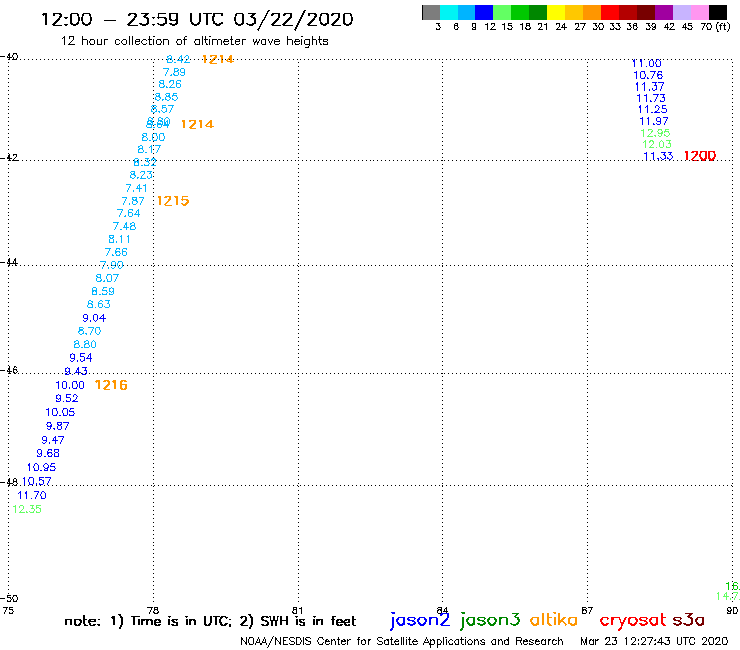
Task: Click the wave height value 8.42
Action: (178, 59)
